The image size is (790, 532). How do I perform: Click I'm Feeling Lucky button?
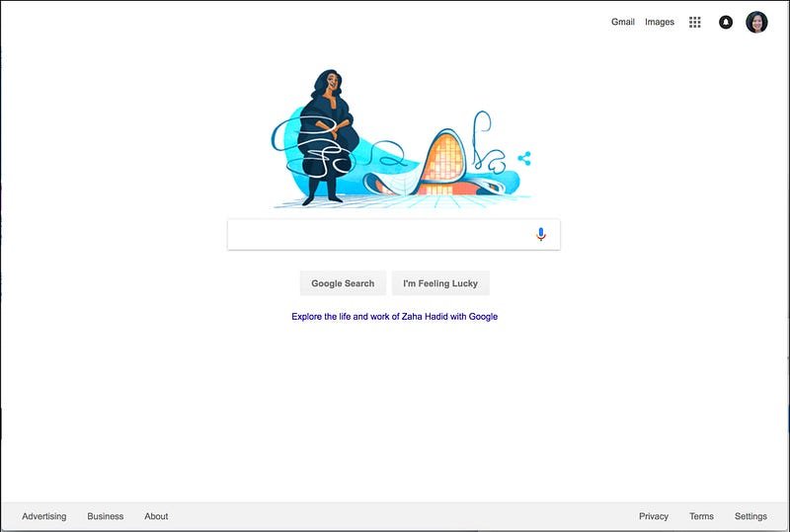[x=440, y=283]
